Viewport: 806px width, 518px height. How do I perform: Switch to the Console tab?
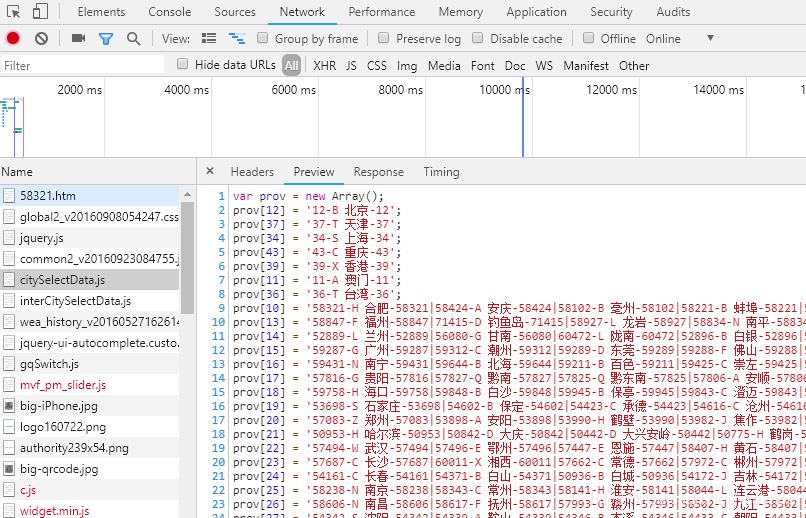point(170,12)
